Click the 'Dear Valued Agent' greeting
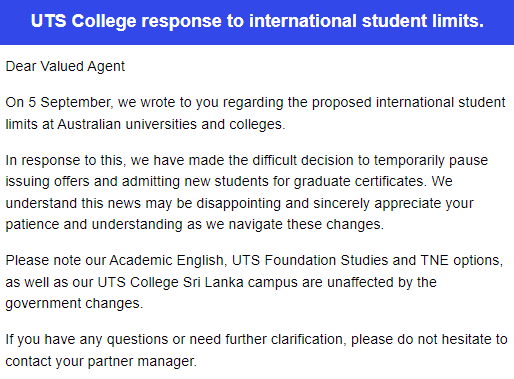 65,66
